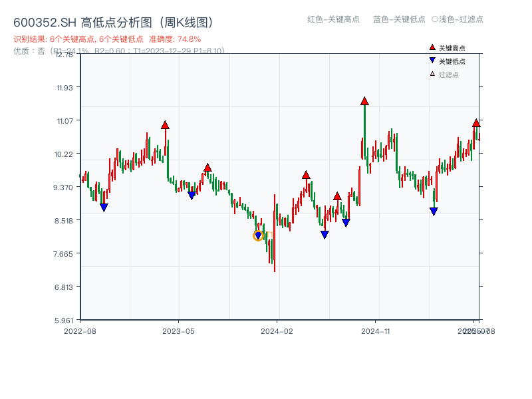The image size is (532, 399).
Task: Click the leftmost blue key-low triangle
Action: (x=104, y=207)
